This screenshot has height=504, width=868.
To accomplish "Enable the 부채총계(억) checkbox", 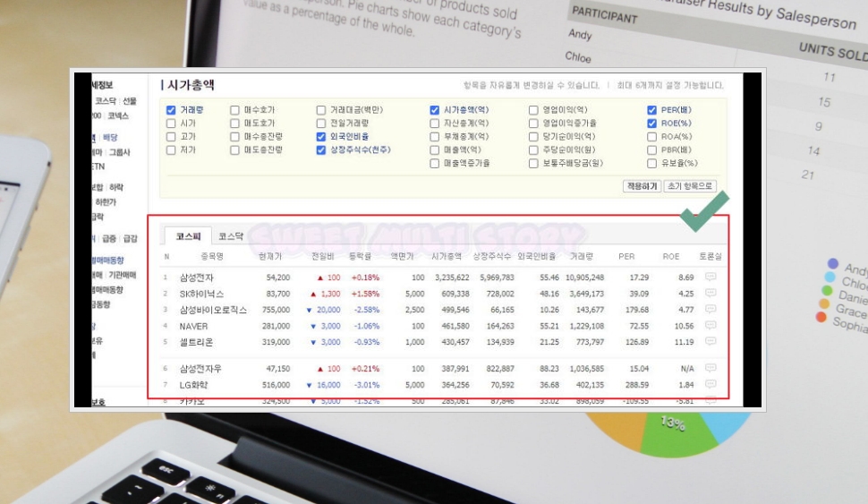I will [x=435, y=137].
